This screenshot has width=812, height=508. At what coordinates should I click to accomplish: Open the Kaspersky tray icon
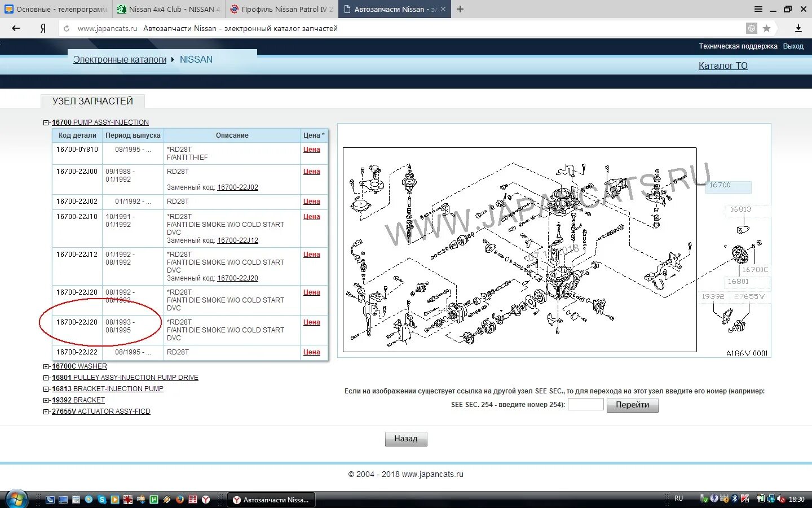[x=745, y=498]
